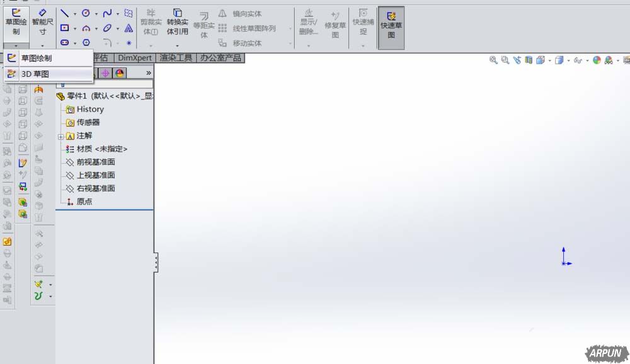Expand the manager tabs double-chevron
This screenshot has width=630, height=364.
(149, 73)
